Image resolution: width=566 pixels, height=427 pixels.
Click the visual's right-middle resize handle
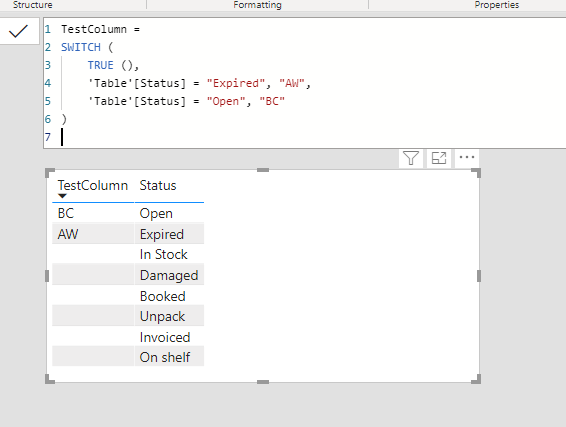point(479,276)
